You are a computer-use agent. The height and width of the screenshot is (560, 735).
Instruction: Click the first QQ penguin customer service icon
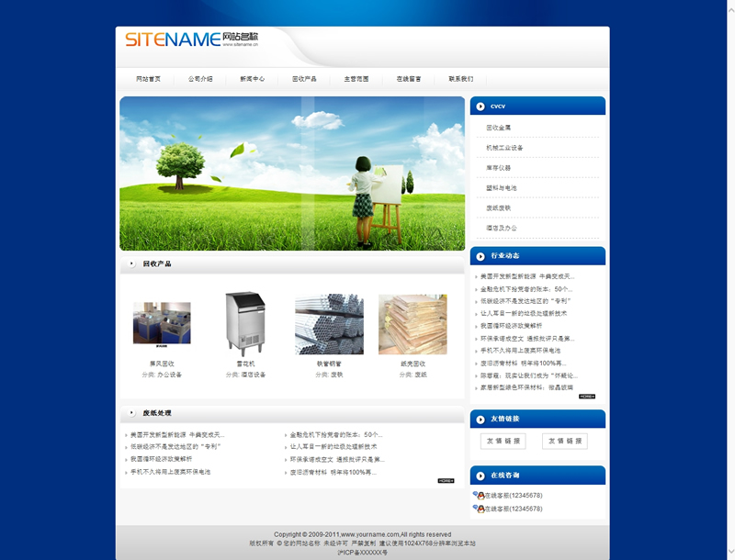[479, 496]
